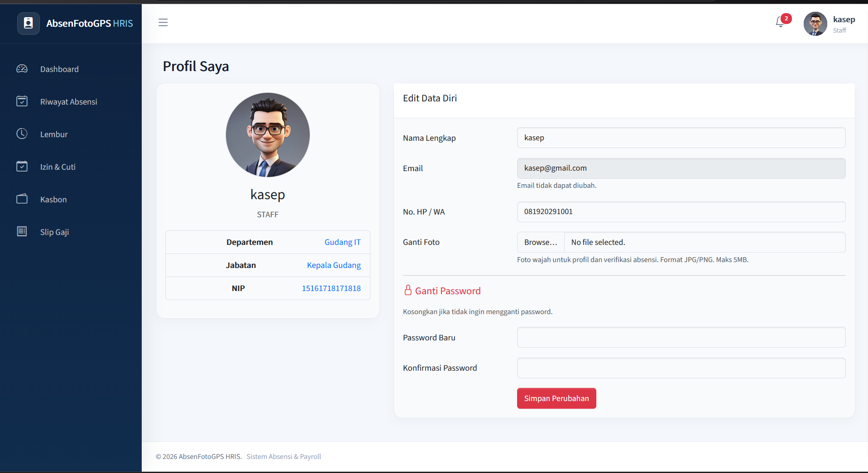Click the Izin & Cuti calendar icon
The image size is (868, 473).
tap(22, 167)
